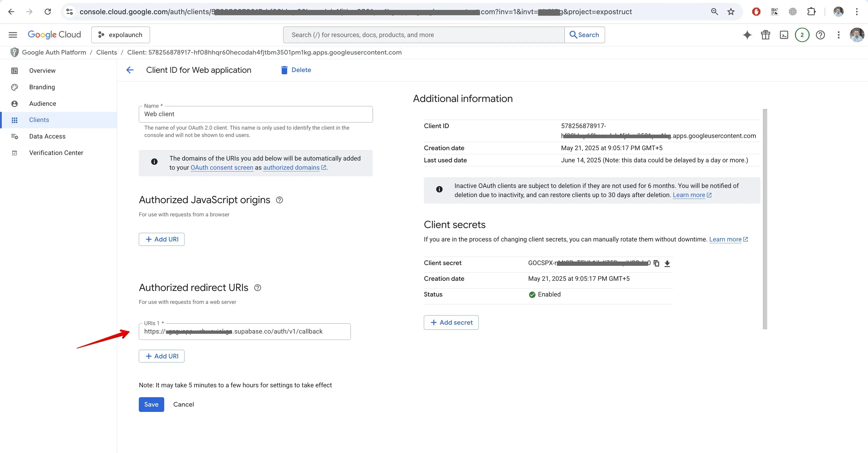Click the Search button in header
868x453 pixels.
tap(584, 35)
